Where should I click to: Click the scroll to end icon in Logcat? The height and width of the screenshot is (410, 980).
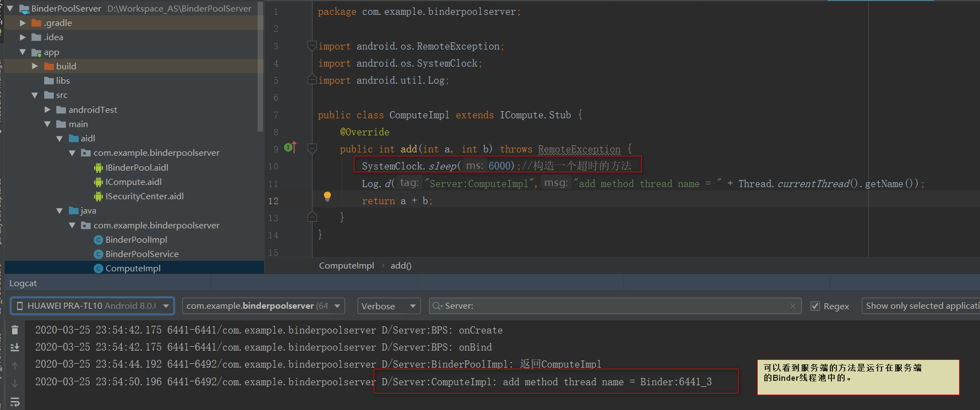click(15, 347)
